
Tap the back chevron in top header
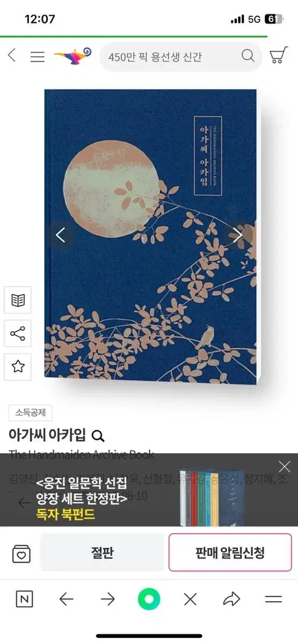[x=12, y=55]
